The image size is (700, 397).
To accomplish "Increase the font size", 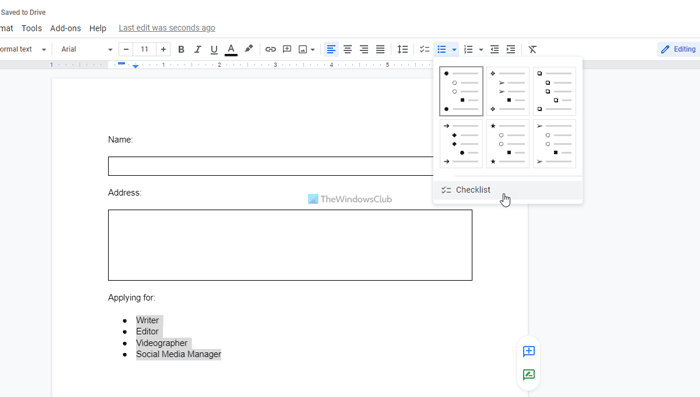I will tap(163, 50).
